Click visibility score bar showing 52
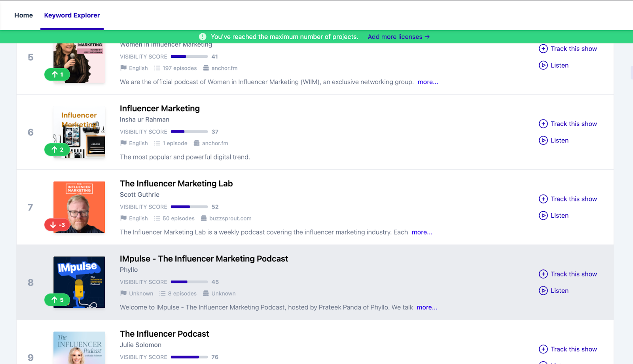This screenshot has height=364, width=633. coord(189,207)
